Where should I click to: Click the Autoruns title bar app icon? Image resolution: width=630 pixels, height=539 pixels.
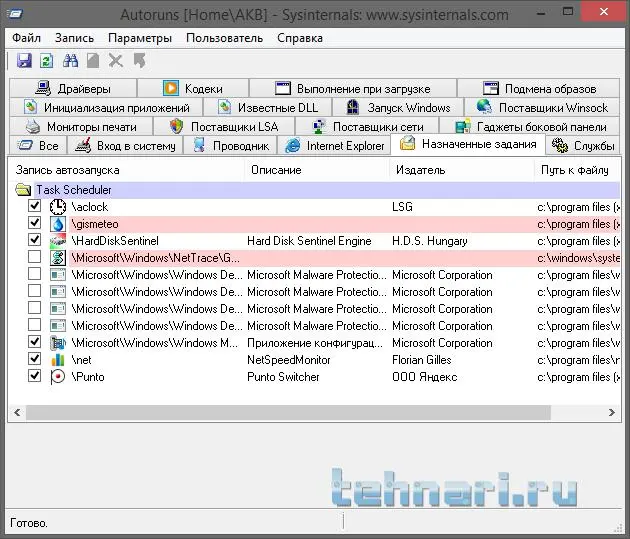tap(15, 14)
